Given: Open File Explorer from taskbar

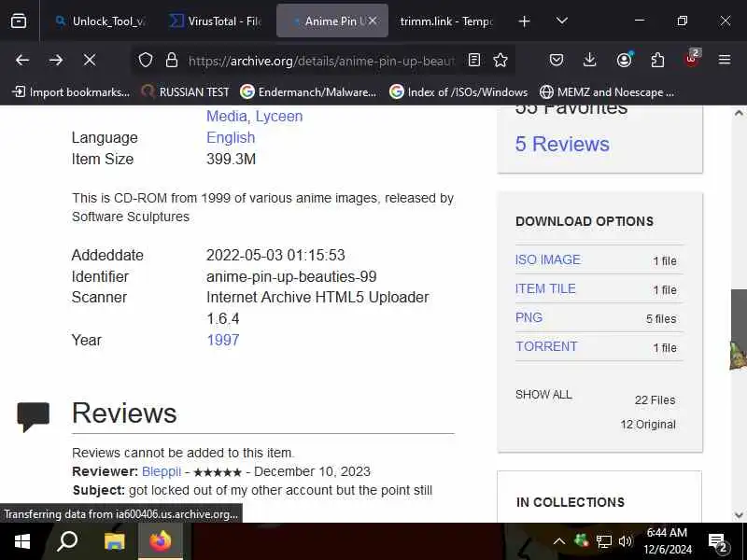Looking at the screenshot, I should point(114,541).
